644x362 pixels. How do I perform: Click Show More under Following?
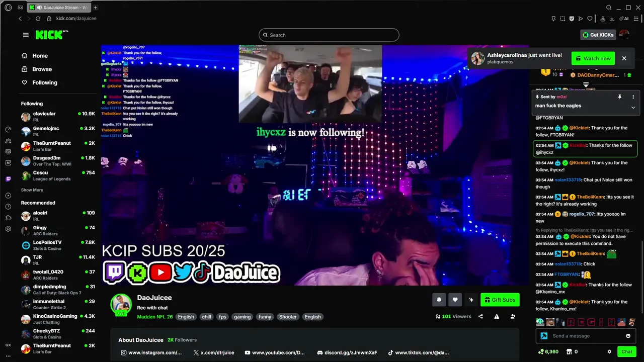[x=32, y=190]
